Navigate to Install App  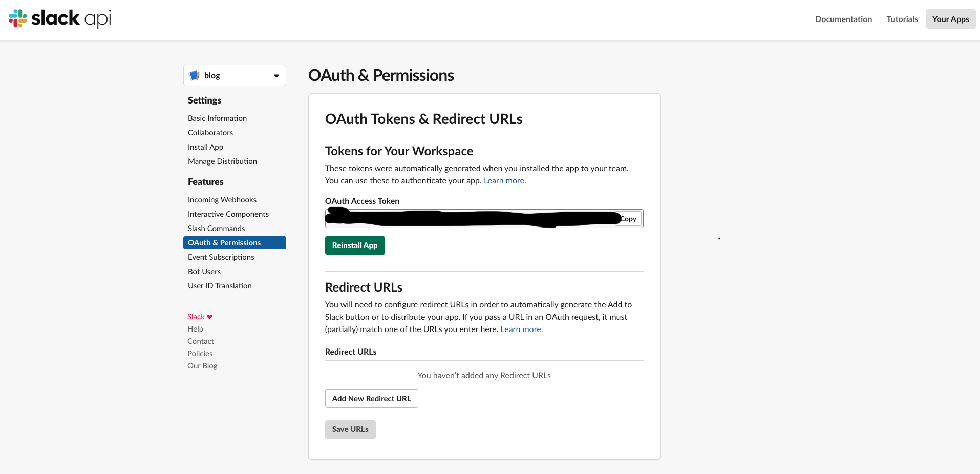point(205,147)
